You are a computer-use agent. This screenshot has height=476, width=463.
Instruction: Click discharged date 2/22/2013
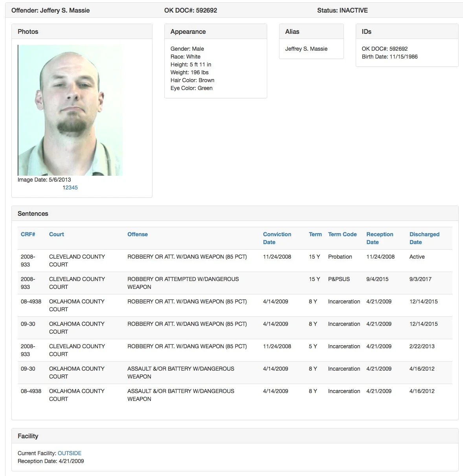pyautogui.click(x=422, y=346)
